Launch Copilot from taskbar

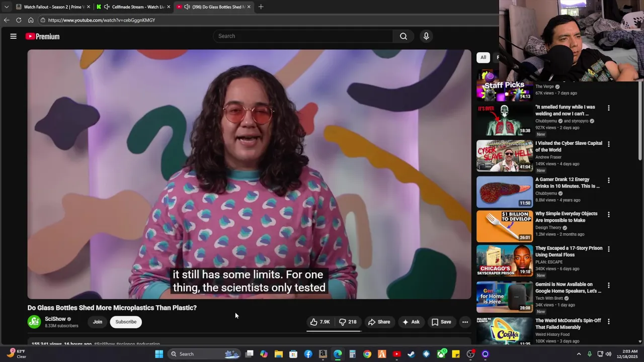point(264,354)
